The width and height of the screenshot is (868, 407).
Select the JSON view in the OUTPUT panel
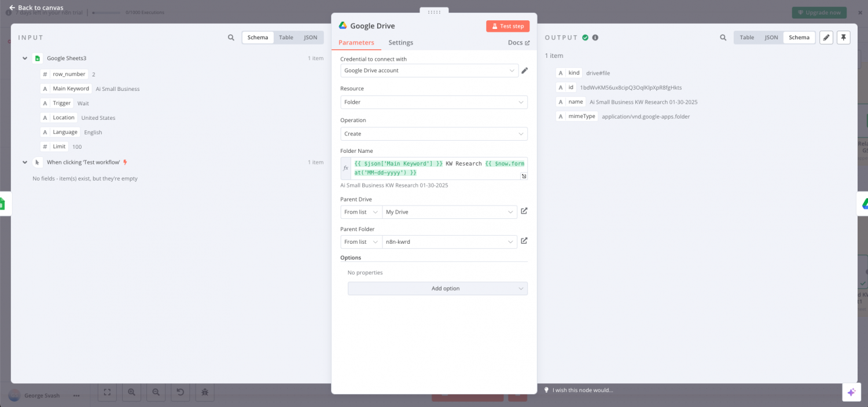(771, 37)
